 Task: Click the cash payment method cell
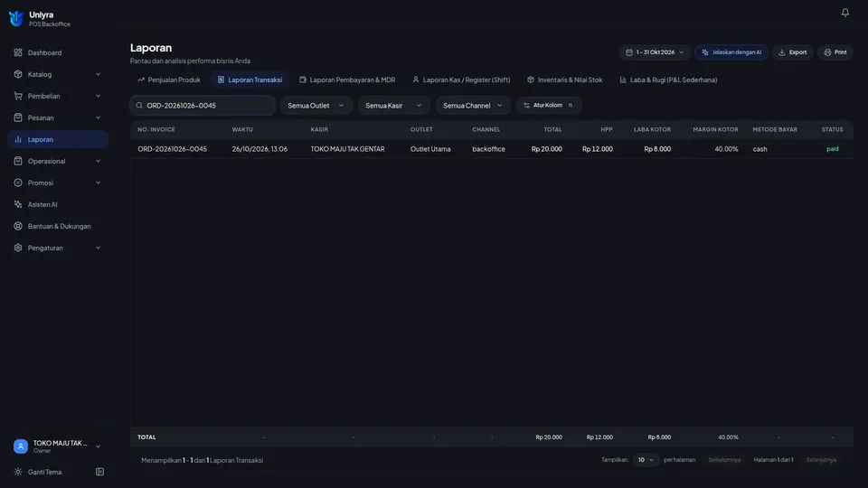tap(759, 149)
